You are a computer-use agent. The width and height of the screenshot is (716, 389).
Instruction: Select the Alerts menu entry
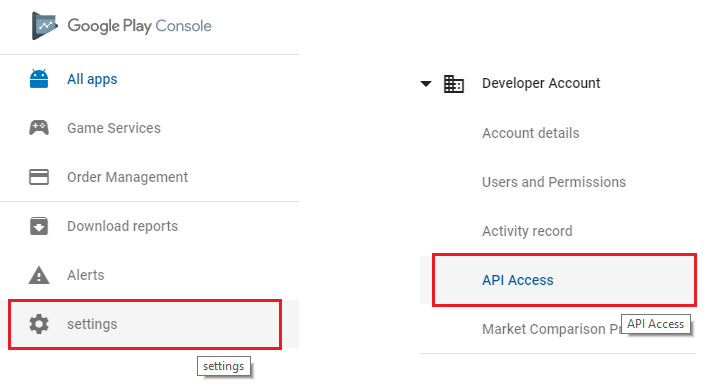coord(149,275)
